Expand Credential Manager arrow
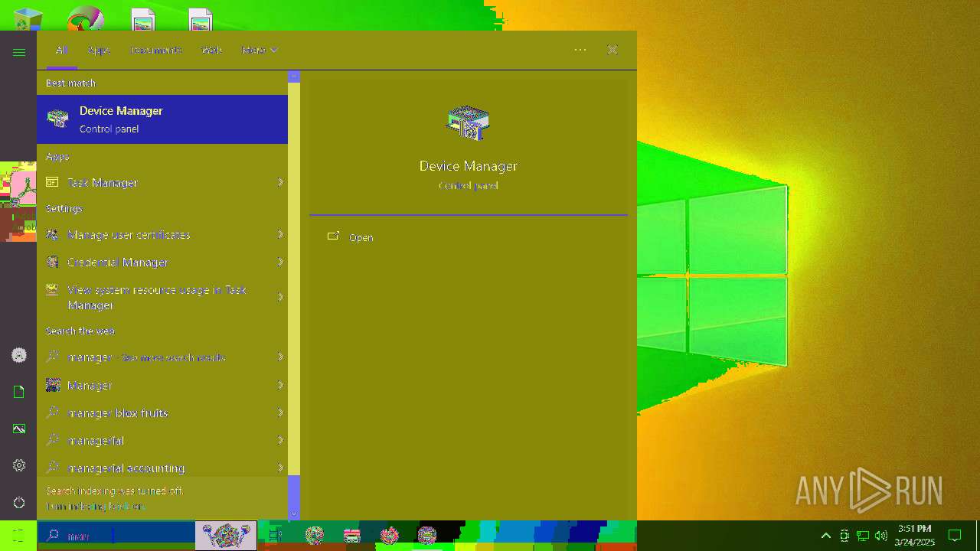This screenshot has height=551, width=980. [280, 262]
